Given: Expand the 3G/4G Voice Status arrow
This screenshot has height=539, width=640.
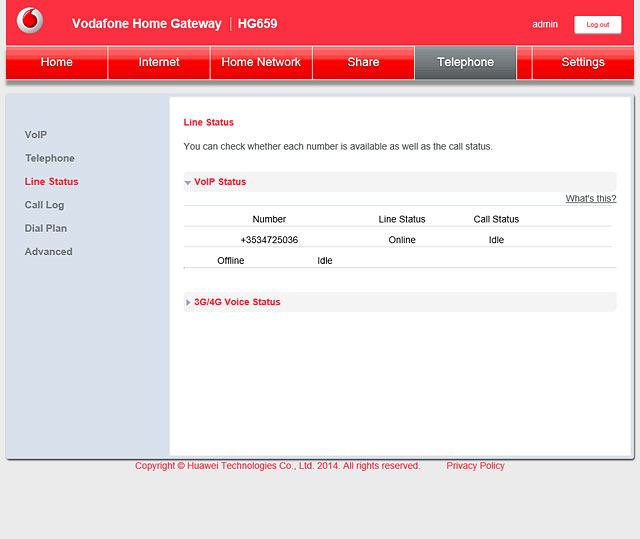Looking at the screenshot, I should coord(188,302).
